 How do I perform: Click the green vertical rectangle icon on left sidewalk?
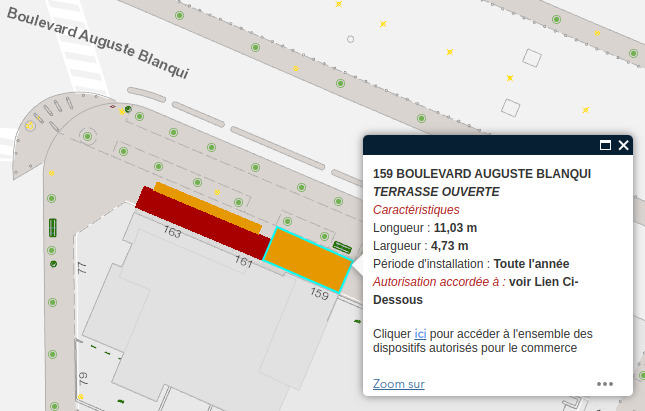coord(52,226)
